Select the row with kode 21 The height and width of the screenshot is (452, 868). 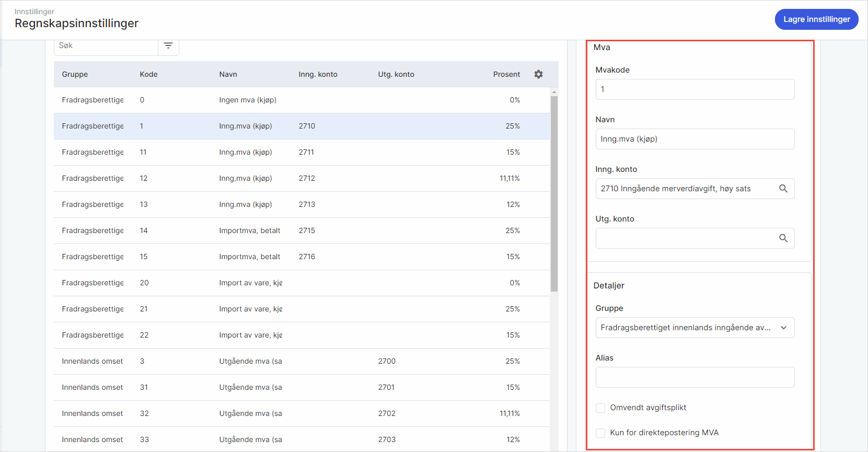(x=302, y=309)
